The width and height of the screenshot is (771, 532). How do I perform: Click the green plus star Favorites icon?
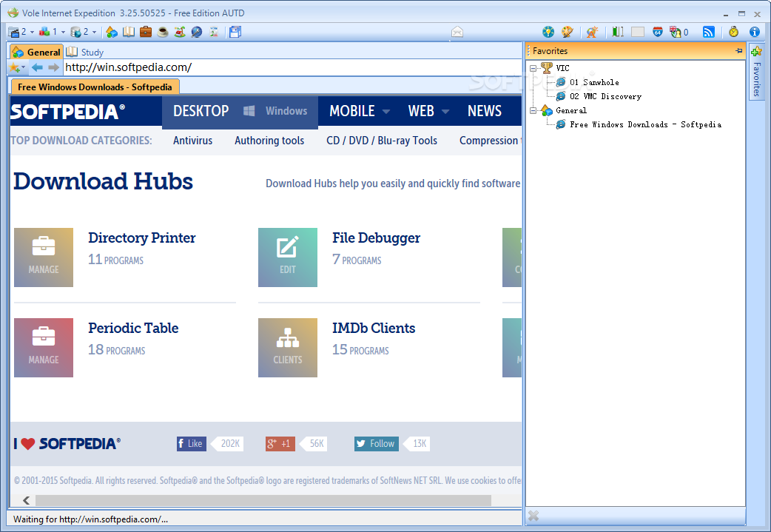[x=756, y=50]
